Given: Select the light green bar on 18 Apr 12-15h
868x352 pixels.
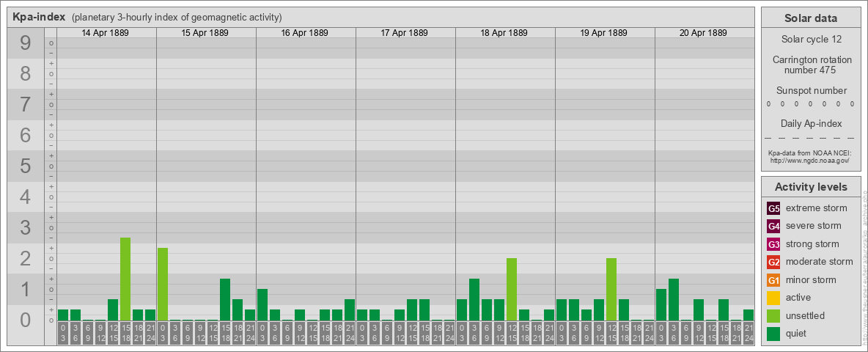Looking at the screenshot, I should (x=512, y=290).
